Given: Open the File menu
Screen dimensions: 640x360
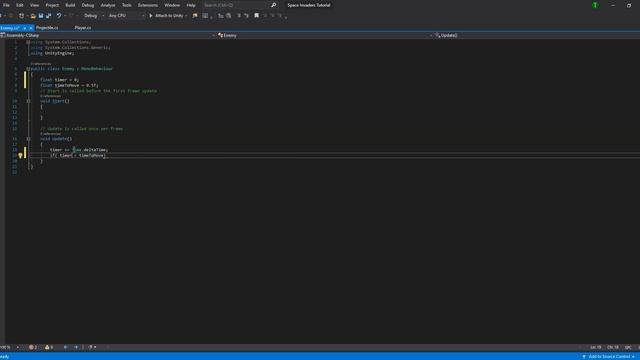Looking at the screenshot, I should [x=6, y=5].
